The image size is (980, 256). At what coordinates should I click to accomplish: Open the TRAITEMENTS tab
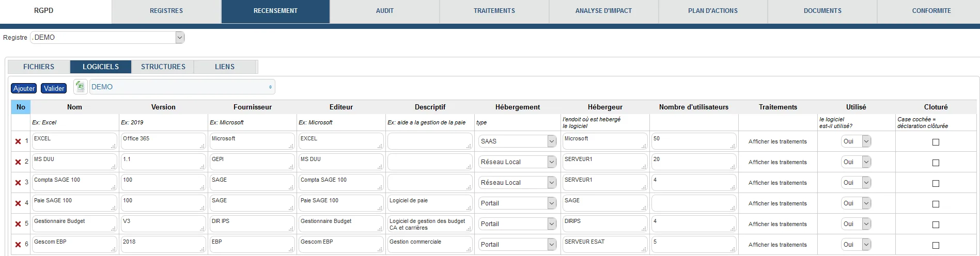point(494,11)
